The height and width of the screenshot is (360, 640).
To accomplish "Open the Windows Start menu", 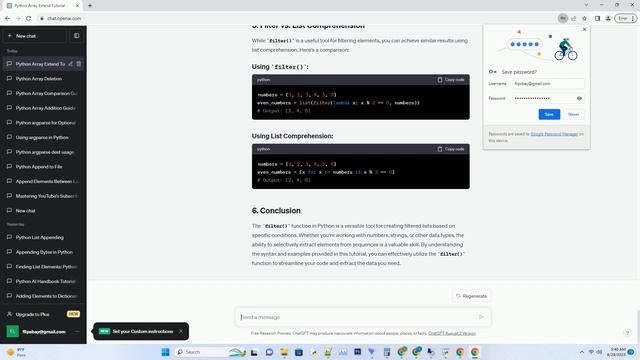I will pos(165,352).
